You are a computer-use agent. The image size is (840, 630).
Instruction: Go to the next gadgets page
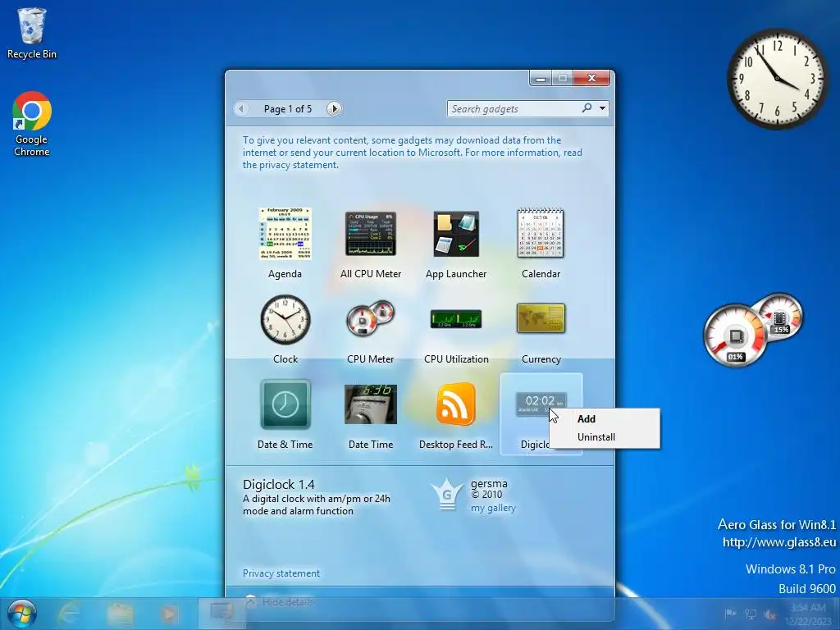click(x=334, y=109)
